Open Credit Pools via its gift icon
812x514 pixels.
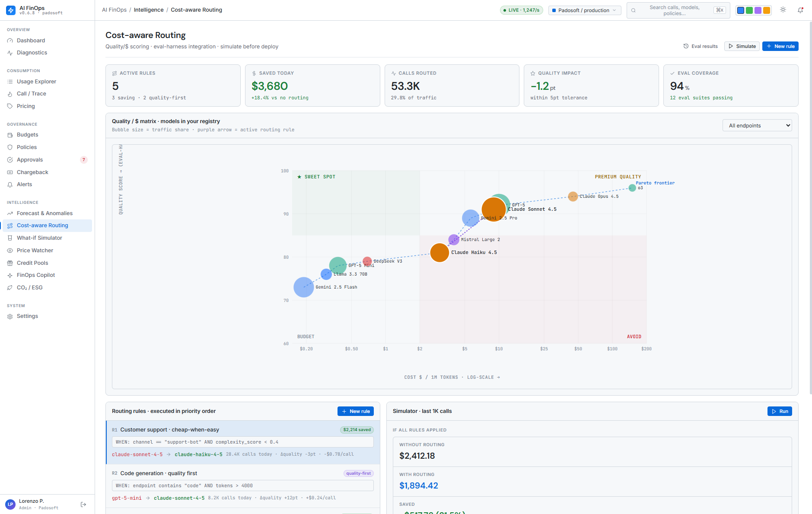coord(10,263)
